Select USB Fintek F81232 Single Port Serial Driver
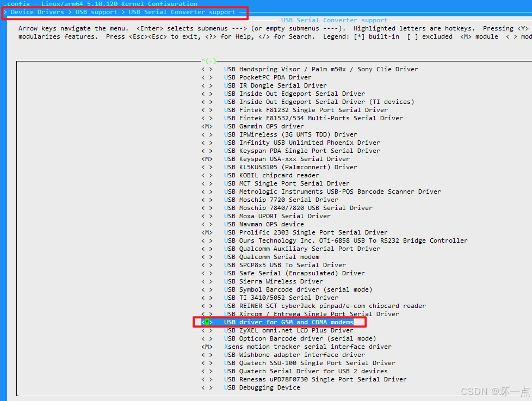This screenshot has width=532, height=401. click(306, 110)
